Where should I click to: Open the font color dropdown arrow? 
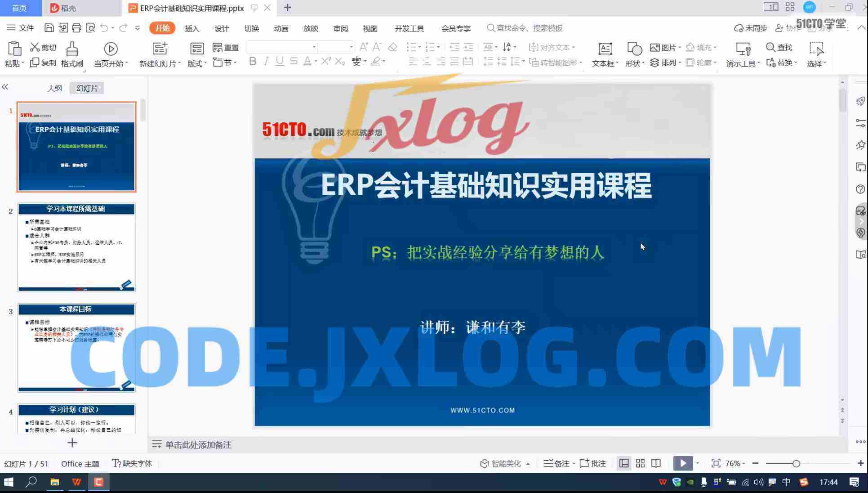pyautogui.click(x=316, y=62)
